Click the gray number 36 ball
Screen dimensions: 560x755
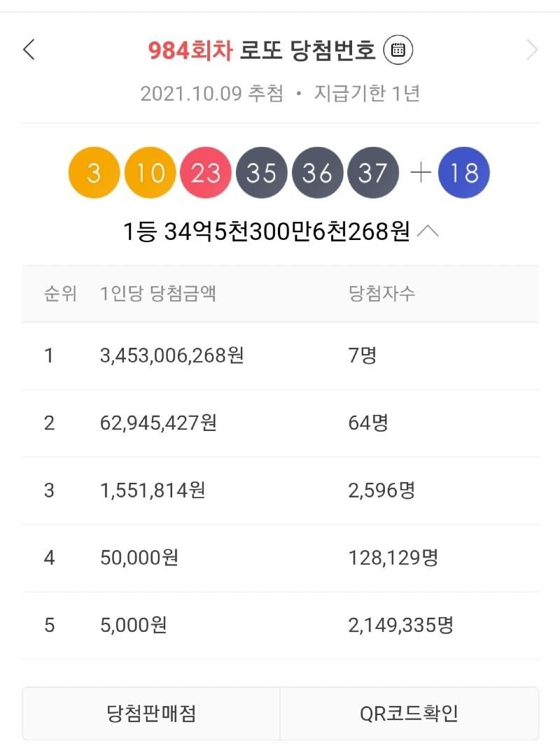[x=317, y=172]
